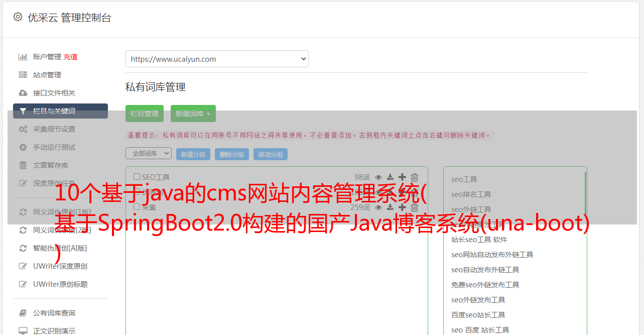Select keyword "seo自动发布外链工具"
Image resolution: width=644 pixels, height=335 pixels.
point(485,270)
